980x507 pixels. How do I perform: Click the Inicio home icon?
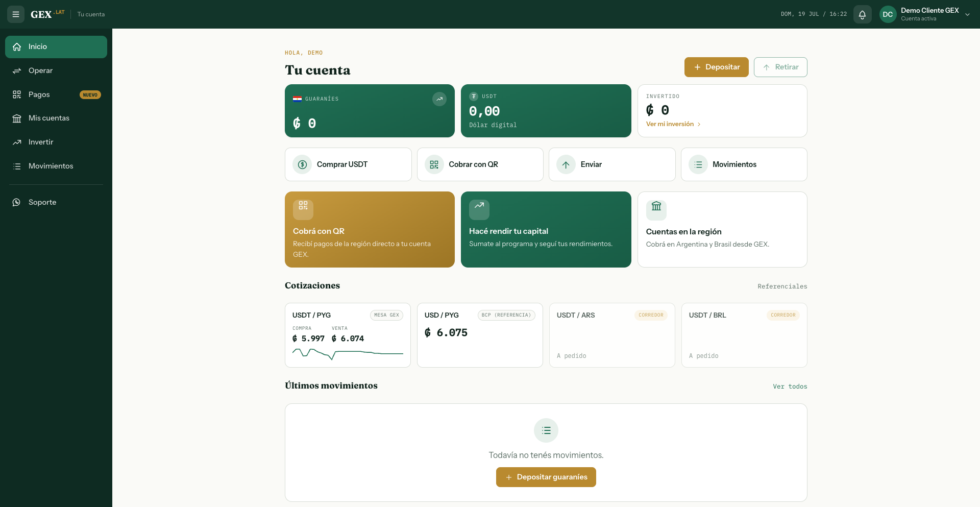17,47
